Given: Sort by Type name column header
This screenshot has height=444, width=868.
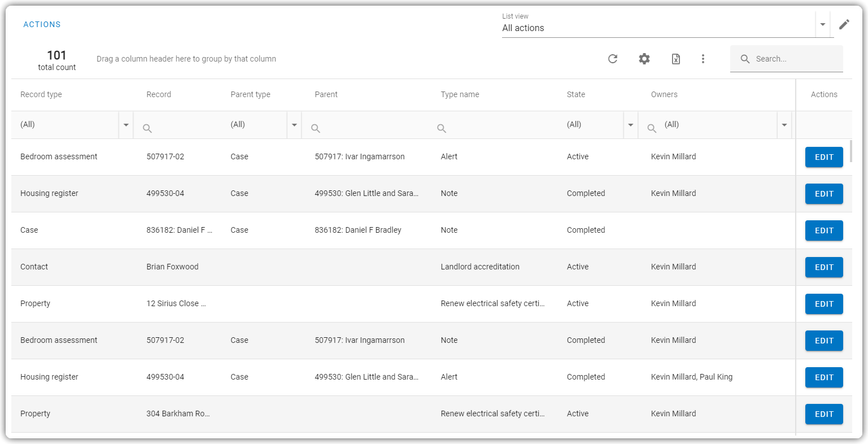Looking at the screenshot, I should (460, 94).
